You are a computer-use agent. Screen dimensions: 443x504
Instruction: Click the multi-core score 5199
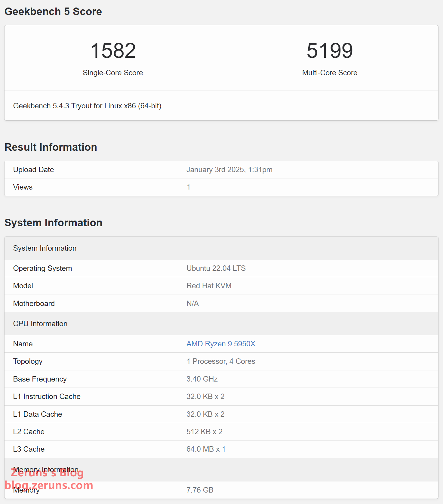[x=330, y=51]
